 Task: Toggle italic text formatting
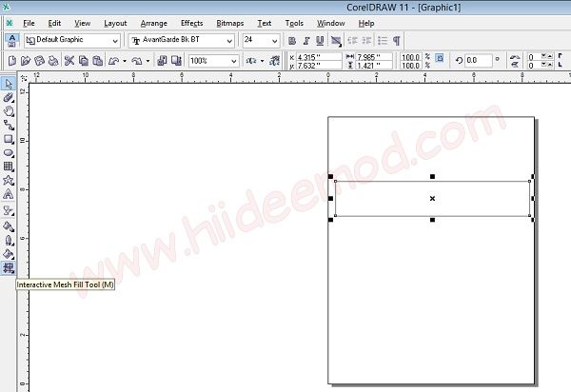click(x=306, y=40)
